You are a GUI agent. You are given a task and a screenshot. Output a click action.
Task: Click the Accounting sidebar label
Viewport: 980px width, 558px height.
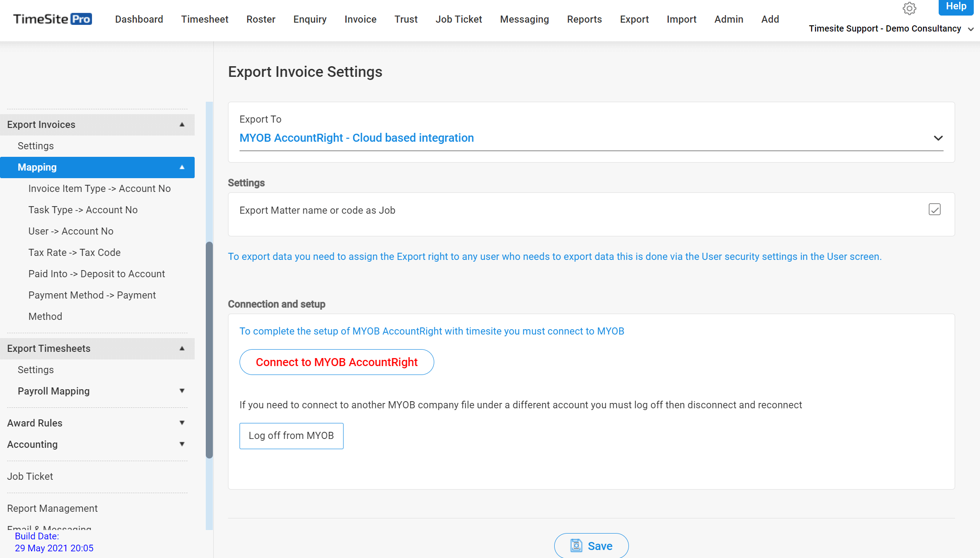point(32,444)
